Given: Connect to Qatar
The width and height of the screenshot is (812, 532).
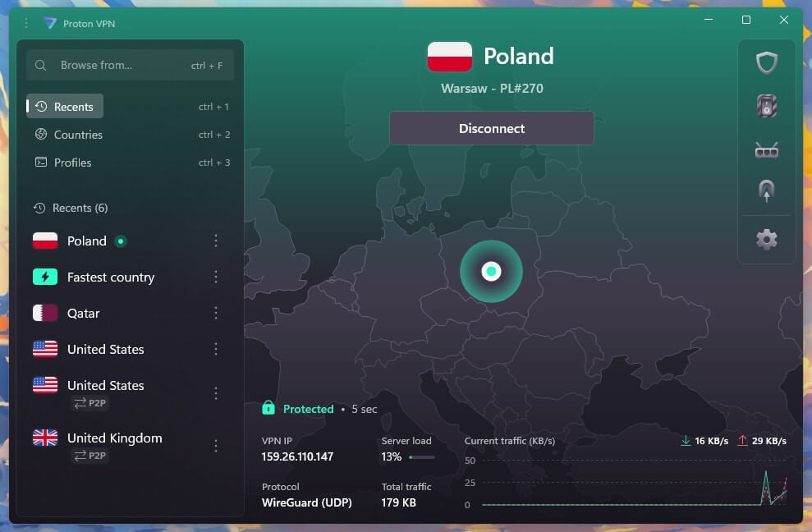Looking at the screenshot, I should pos(84,314).
